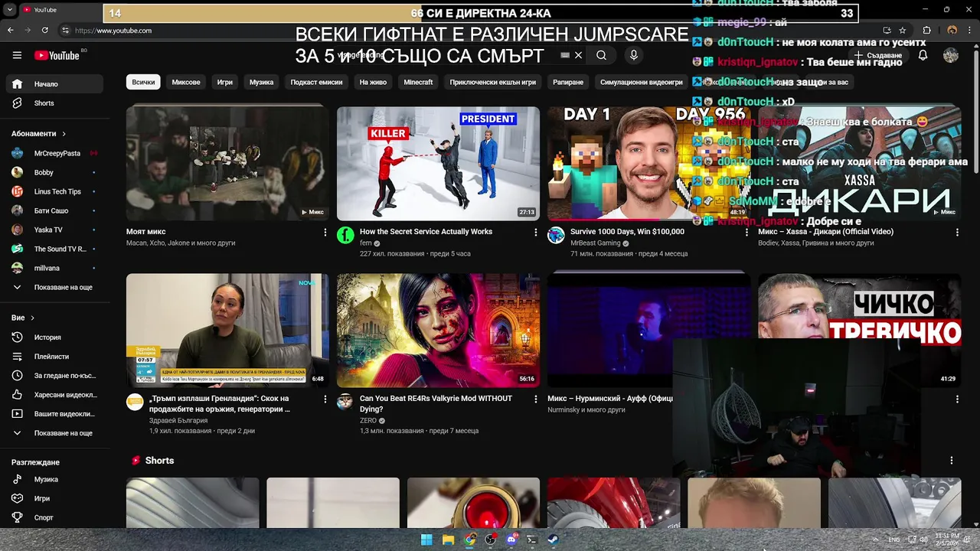
Task: Open the browser extensions puzzle icon
Action: pos(927,30)
